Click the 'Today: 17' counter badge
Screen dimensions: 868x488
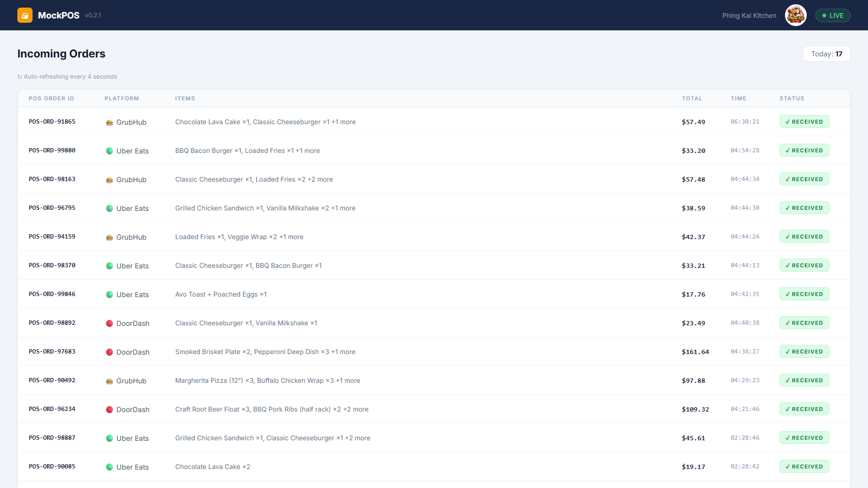(x=826, y=54)
